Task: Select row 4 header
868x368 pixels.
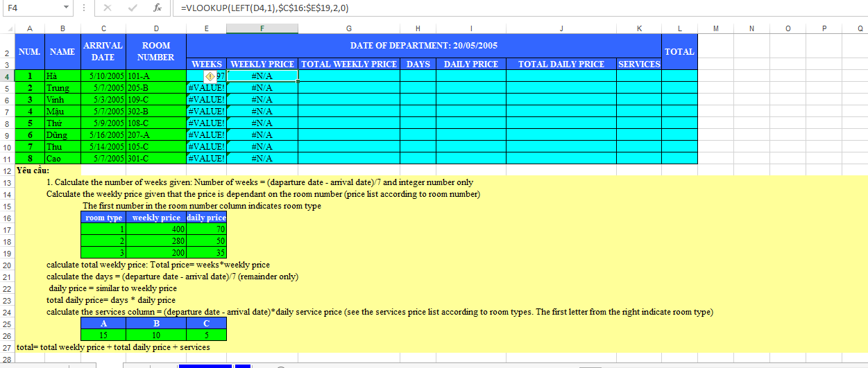Action: [7, 76]
